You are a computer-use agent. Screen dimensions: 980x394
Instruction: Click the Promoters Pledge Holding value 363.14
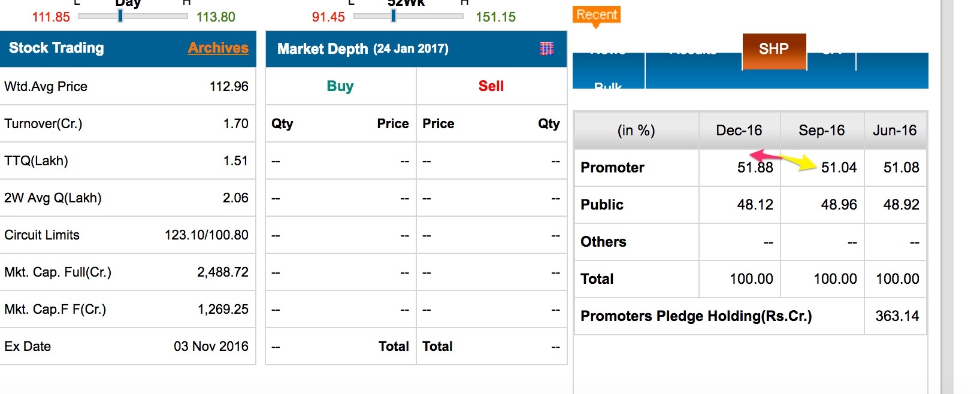(897, 316)
